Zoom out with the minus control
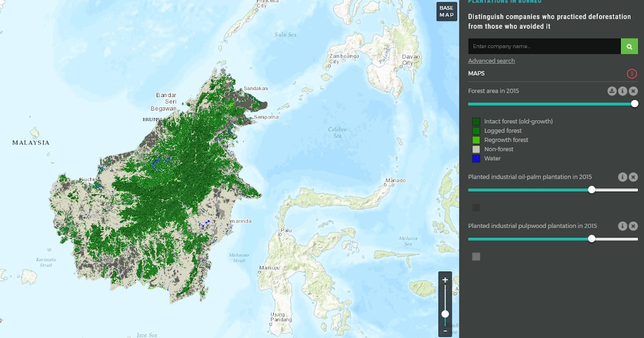 pyautogui.click(x=444, y=332)
